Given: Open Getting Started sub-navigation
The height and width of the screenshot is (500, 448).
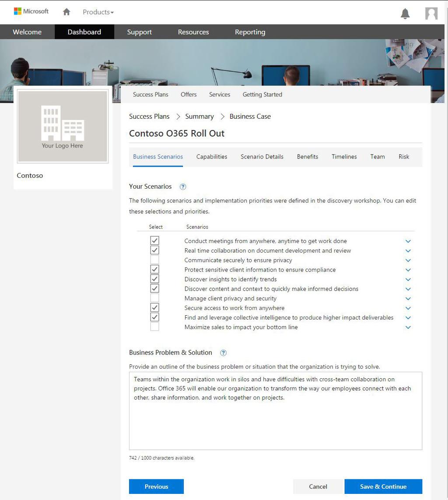Looking at the screenshot, I should [262, 95].
